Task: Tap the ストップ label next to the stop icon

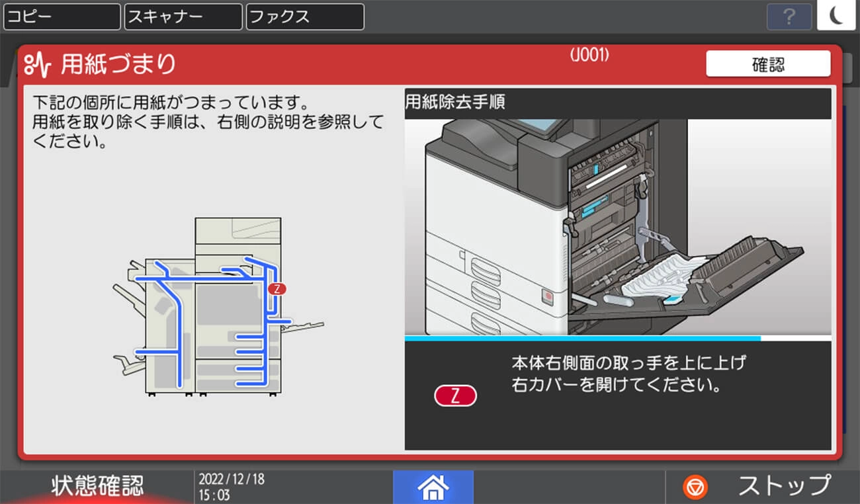Action: 783,485
